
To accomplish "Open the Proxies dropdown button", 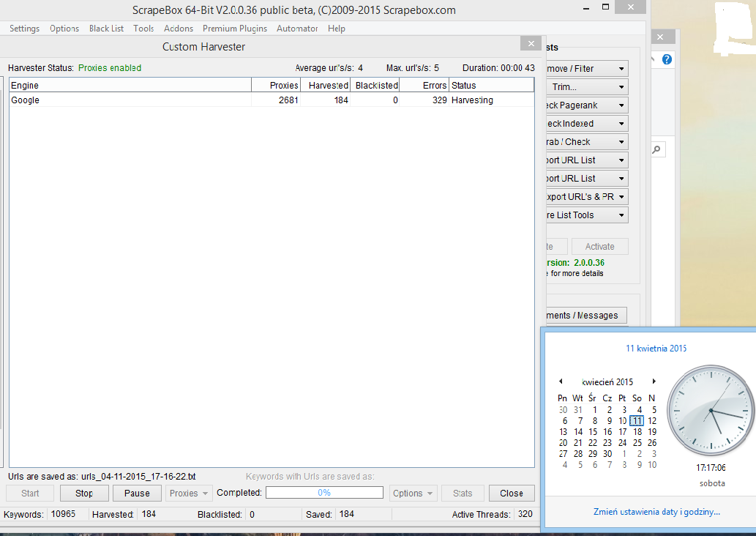I will (189, 493).
